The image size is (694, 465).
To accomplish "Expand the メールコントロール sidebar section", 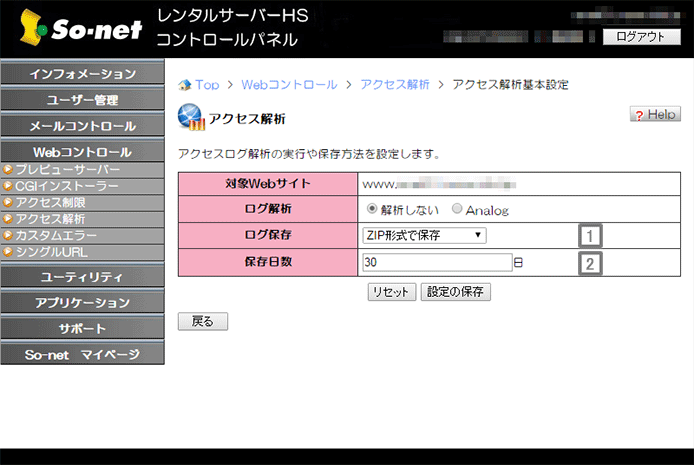I will (82, 126).
